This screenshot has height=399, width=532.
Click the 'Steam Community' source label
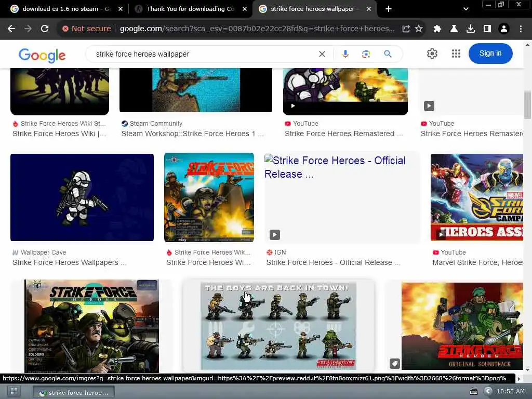pyautogui.click(x=156, y=124)
